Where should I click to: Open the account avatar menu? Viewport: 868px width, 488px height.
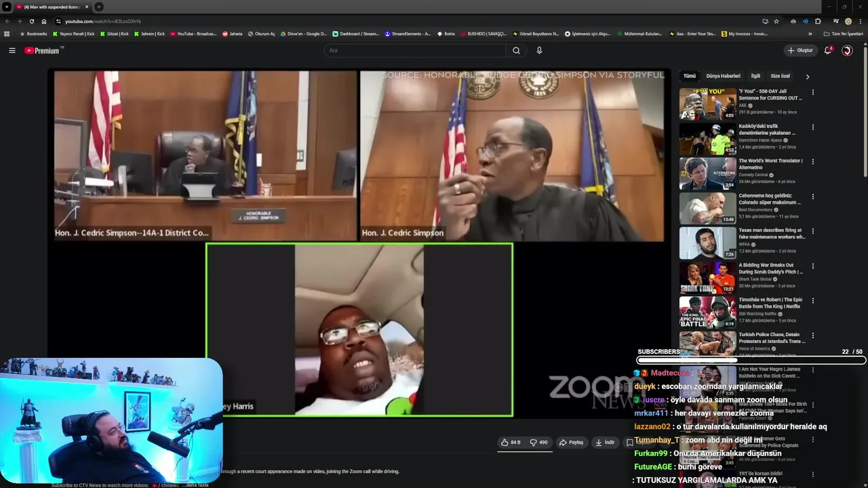click(x=847, y=50)
